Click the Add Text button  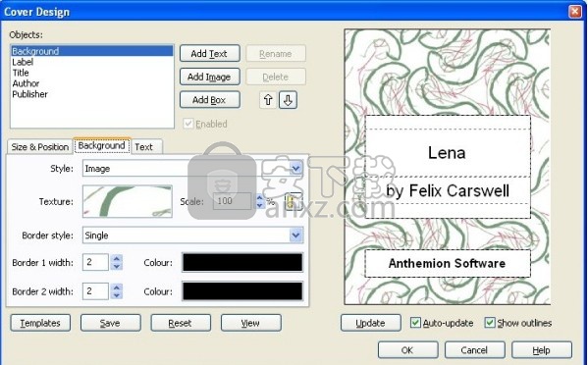[x=210, y=54]
